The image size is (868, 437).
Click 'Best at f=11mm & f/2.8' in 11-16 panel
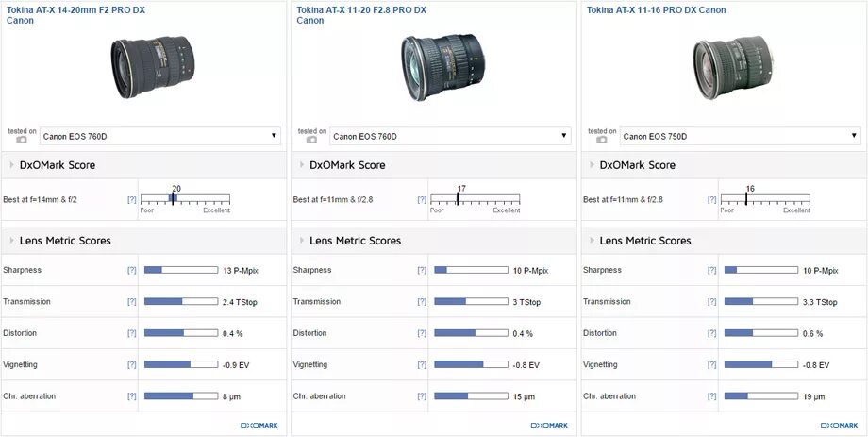623,200
